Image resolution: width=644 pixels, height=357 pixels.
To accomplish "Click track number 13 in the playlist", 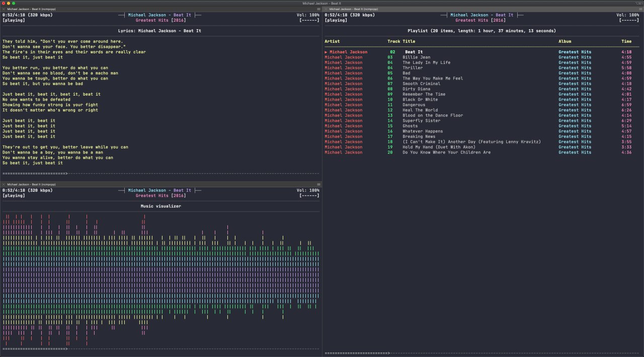I will [390, 115].
